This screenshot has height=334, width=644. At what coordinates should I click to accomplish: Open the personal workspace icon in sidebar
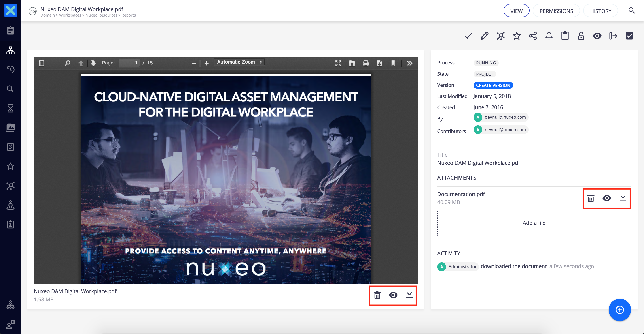[11, 205]
